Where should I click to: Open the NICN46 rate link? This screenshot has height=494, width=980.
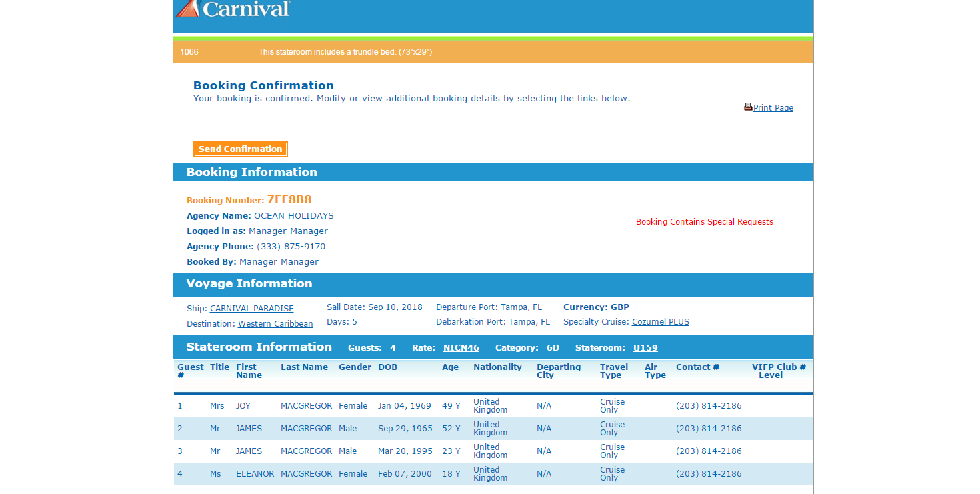461,348
